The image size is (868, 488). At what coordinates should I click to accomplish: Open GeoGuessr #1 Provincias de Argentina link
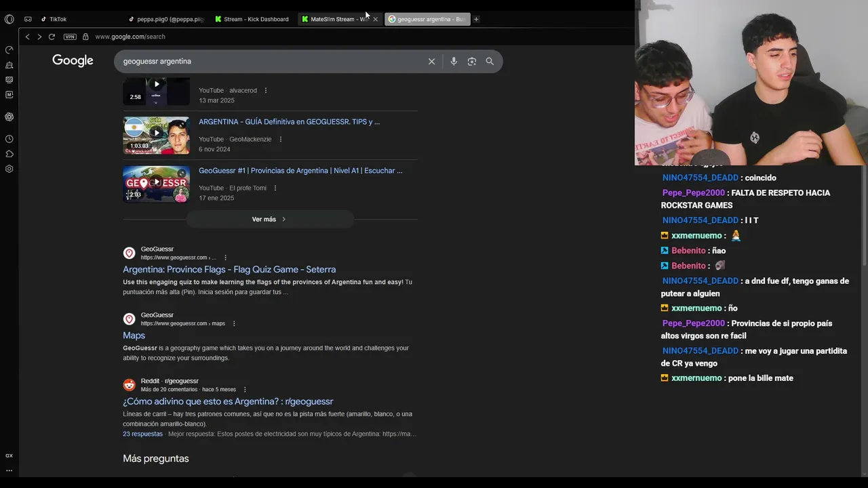point(300,171)
